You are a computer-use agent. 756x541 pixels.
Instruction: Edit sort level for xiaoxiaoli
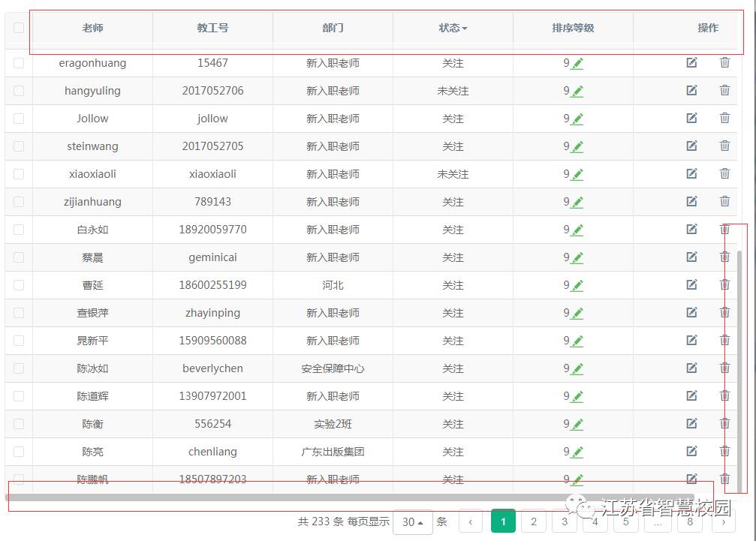pyautogui.click(x=577, y=174)
